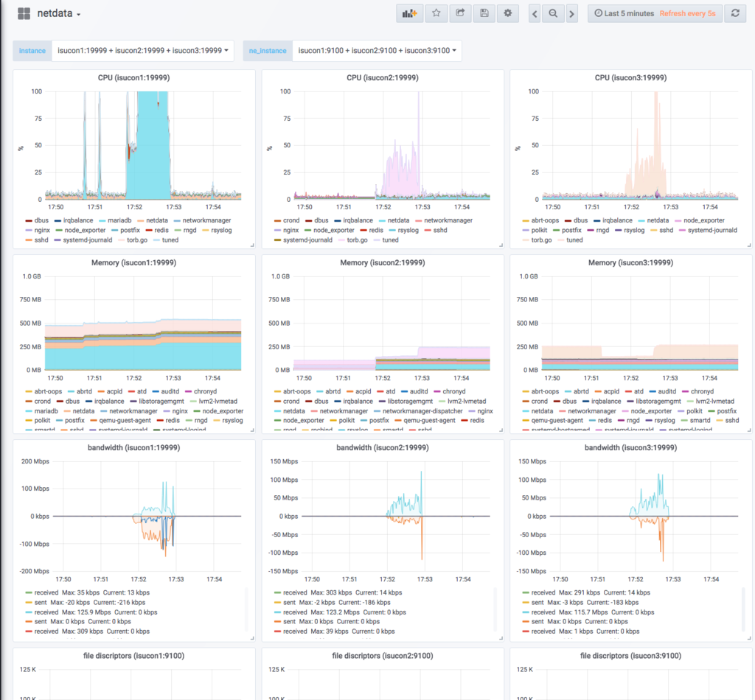Toggle redis series in CPU isucon1 legend
This screenshot has width=755, height=700.
(x=161, y=231)
